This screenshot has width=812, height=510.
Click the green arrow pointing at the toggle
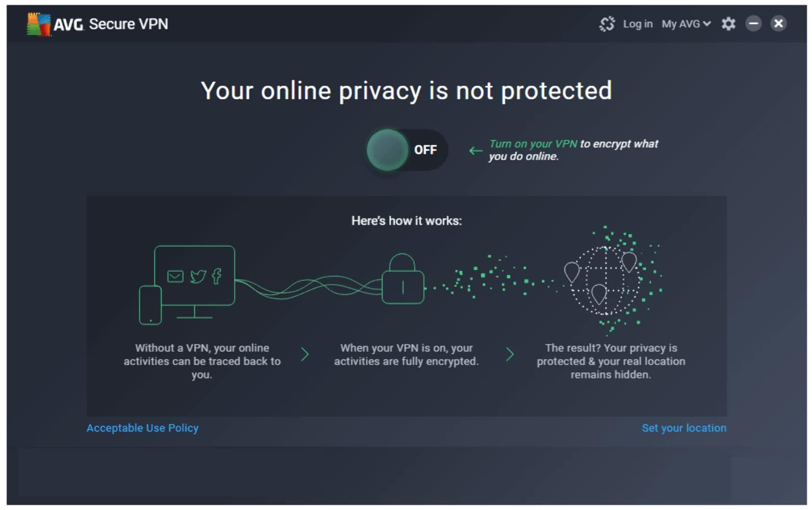click(474, 149)
